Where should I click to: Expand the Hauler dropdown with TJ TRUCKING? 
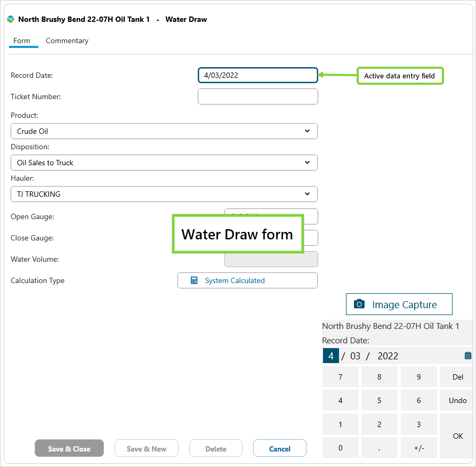(x=307, y=194)
